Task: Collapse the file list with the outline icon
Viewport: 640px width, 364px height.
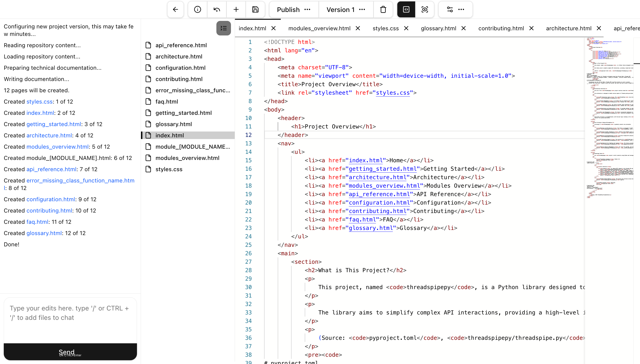Action: coord(223,28)
